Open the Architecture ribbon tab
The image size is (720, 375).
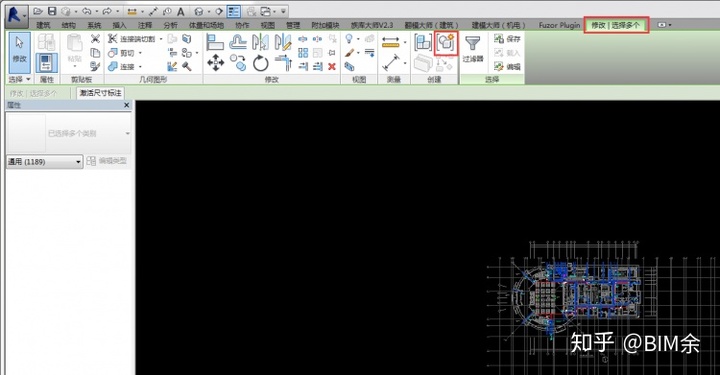pos(43,25)
